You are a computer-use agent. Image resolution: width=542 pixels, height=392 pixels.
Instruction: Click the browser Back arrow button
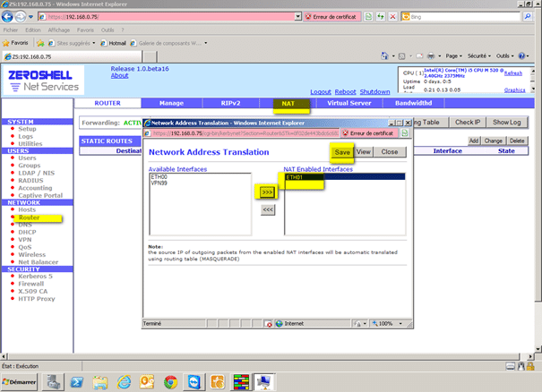pyautogui.click(x=7, y=17)
